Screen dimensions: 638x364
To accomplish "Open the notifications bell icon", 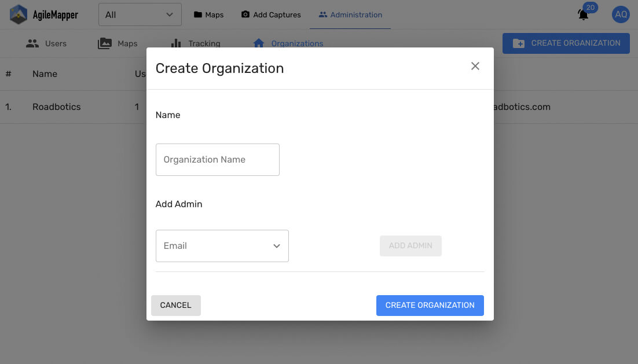I will point(583,15).
